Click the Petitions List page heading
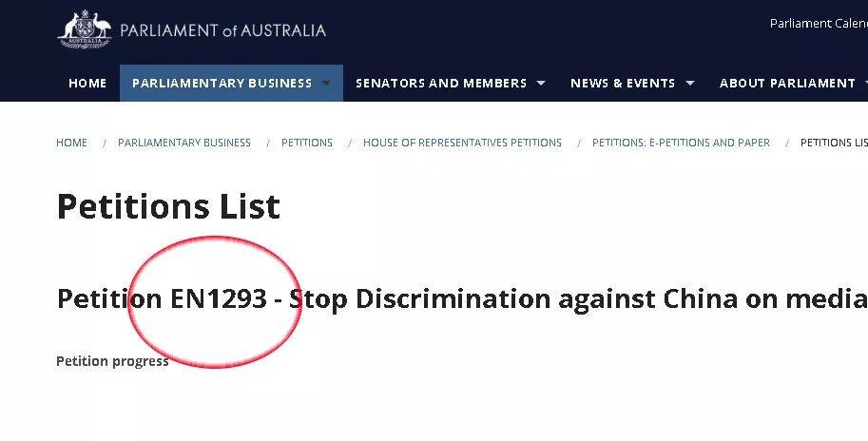 pos(169,206)
